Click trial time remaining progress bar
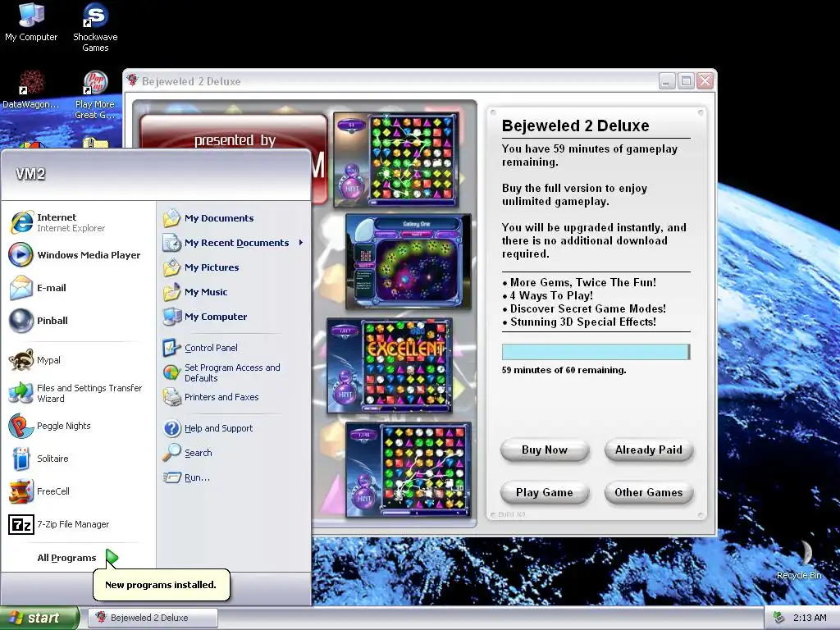The height and width of the screenshot is (630, 840). tap(596, 352)
